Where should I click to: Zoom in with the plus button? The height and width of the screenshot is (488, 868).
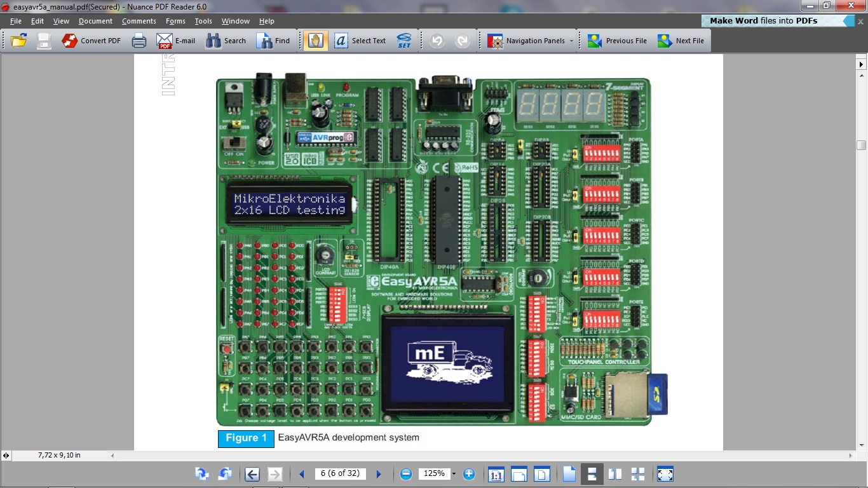click(x=469, y=474)
